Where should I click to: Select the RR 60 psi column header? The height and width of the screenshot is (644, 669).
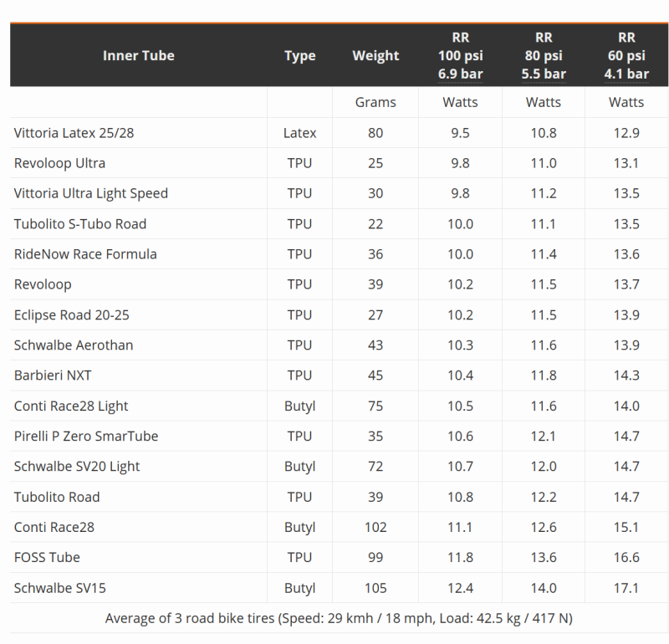626,55
